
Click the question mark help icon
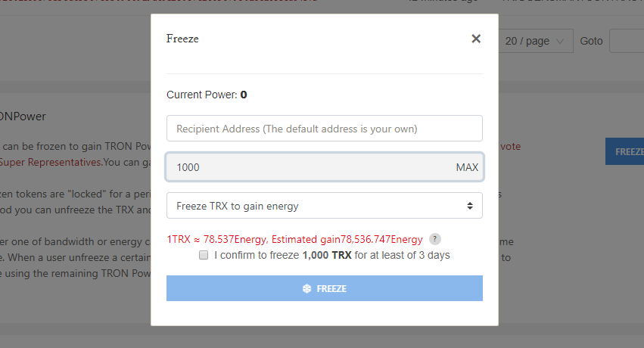click(x=434, y=238)
